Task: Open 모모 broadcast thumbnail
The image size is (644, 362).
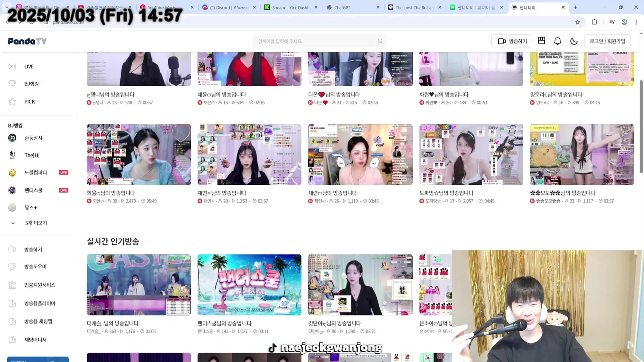Action: (x=582, y=154)
